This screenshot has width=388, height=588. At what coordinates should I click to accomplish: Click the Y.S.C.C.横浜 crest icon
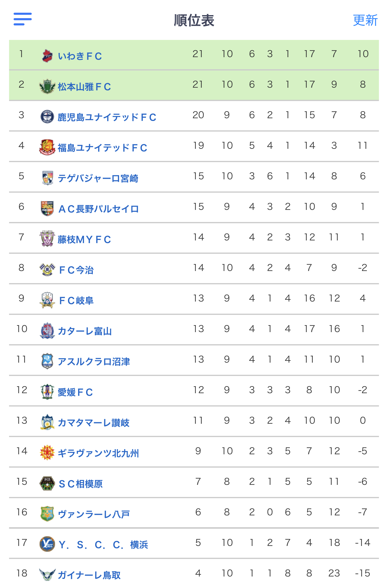click(x=47, y=544)
